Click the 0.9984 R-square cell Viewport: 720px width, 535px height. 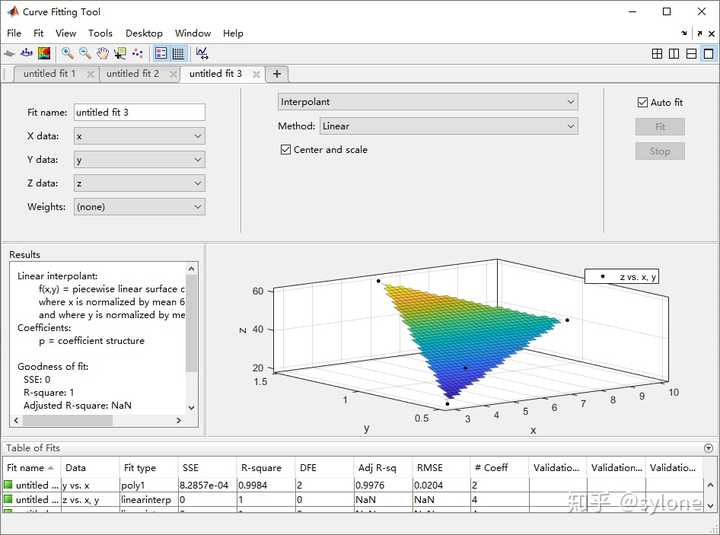[265, 485]
